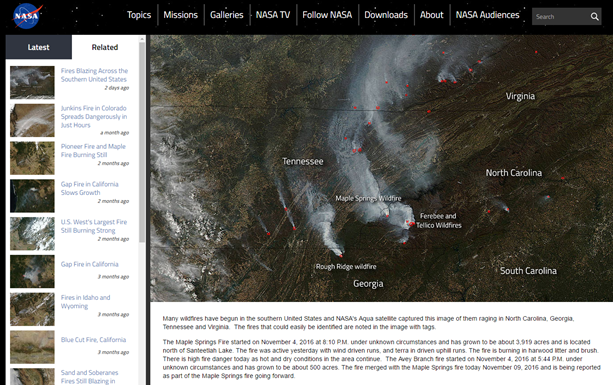Open the Missions menu
613x385 pixels.
click(181, 15)
